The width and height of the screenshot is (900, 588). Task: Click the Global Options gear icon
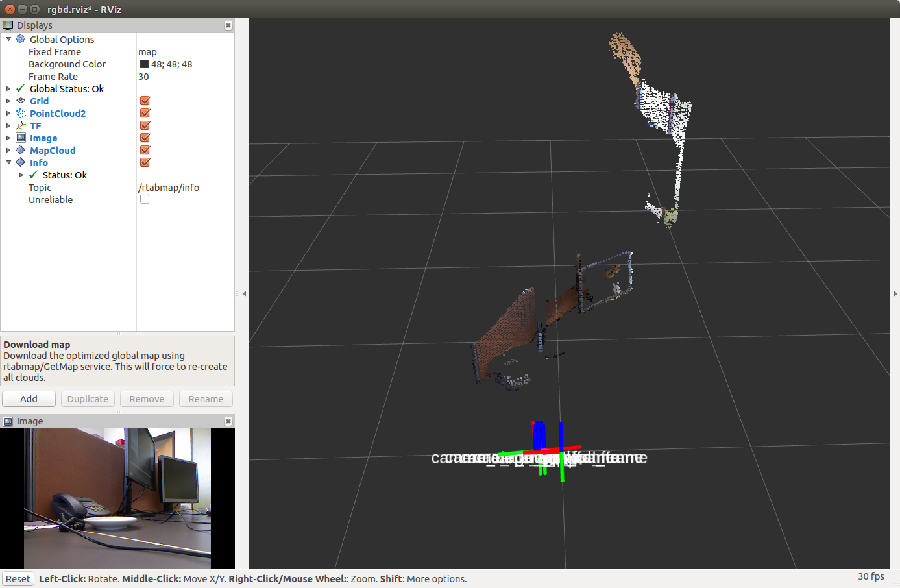click(x=21, y=39)
